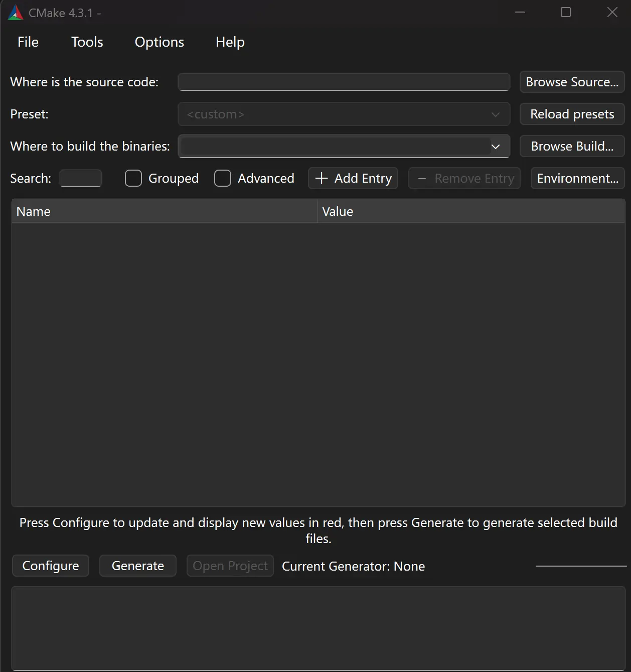Screen dimensions: 631x672
Task: Maximize the CMake window
Action: [x=566, y=13]
